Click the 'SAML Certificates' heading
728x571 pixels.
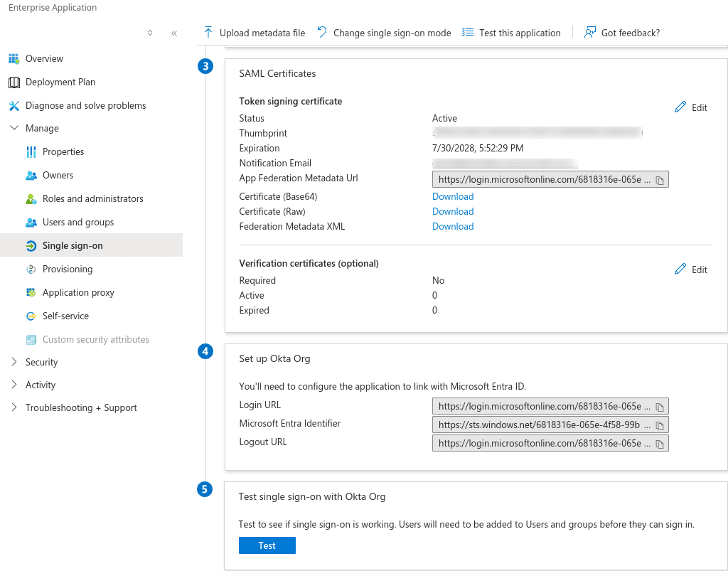click(x=277, y=73)
